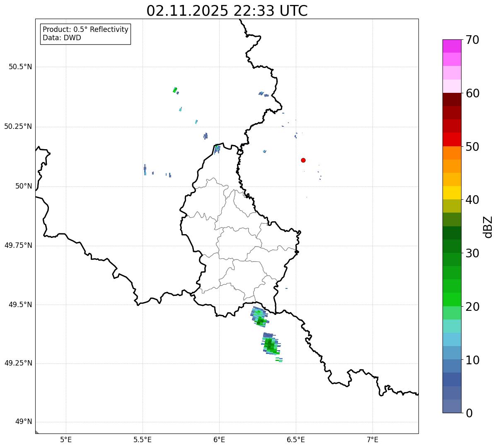
Task: Click the "50.25°N" latitude label
Action: 18,126
